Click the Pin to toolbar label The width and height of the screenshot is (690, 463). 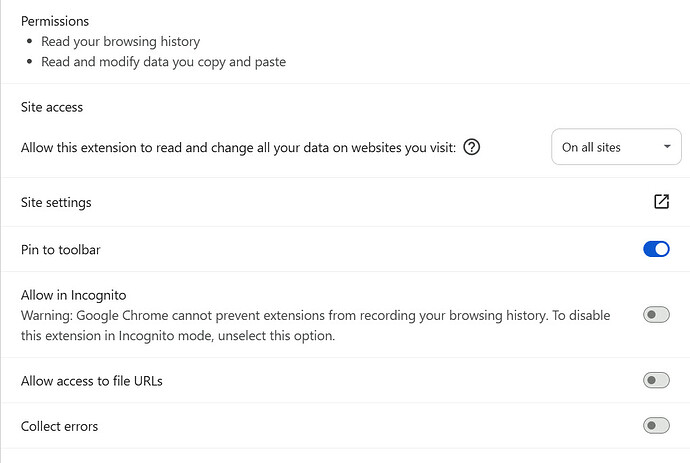pos(61,250)
